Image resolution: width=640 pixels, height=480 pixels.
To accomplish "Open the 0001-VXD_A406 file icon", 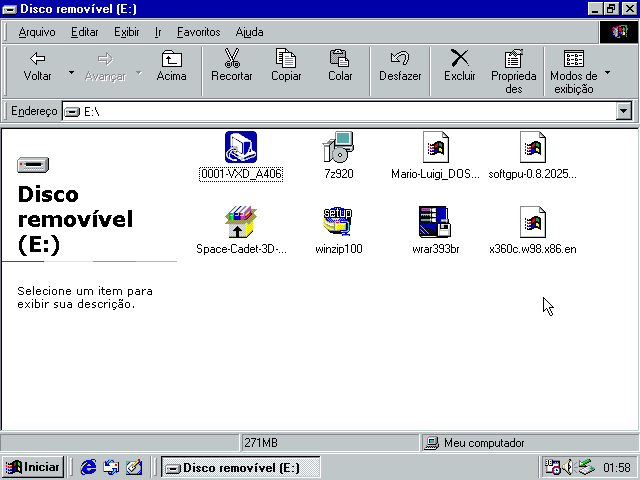I will [x=241, y=148].
